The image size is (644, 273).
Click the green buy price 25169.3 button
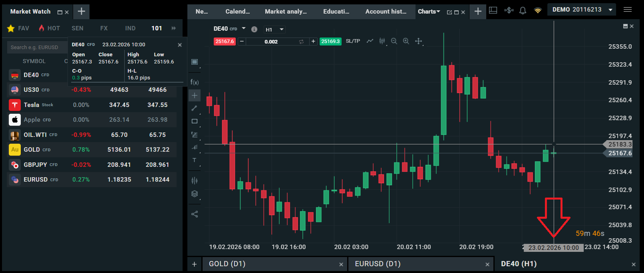[330, 42]
